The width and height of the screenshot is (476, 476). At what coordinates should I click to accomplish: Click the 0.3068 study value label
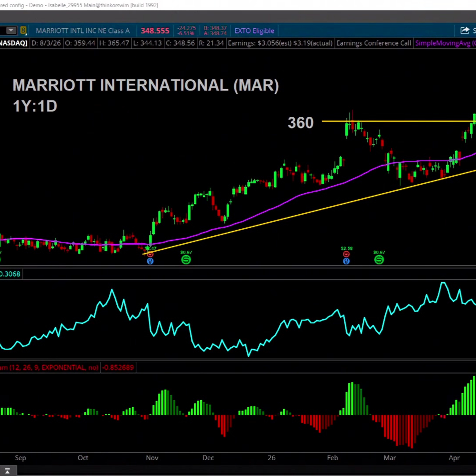click(10, 274)
